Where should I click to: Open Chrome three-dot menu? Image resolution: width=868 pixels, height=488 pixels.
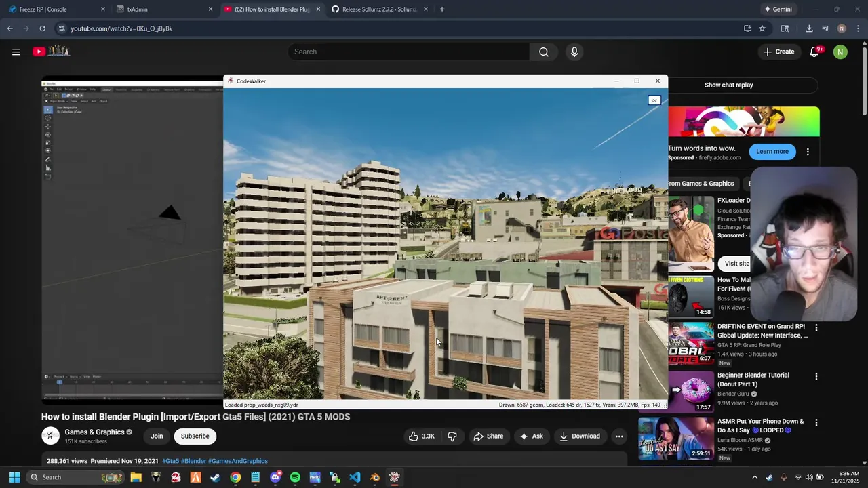click(858, 28)
